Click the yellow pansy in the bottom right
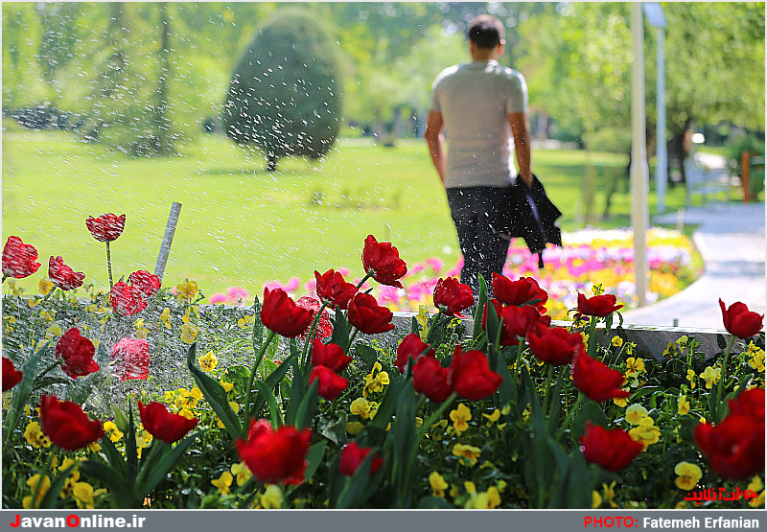Screen dimensions: 767x532 coord(687,475)
